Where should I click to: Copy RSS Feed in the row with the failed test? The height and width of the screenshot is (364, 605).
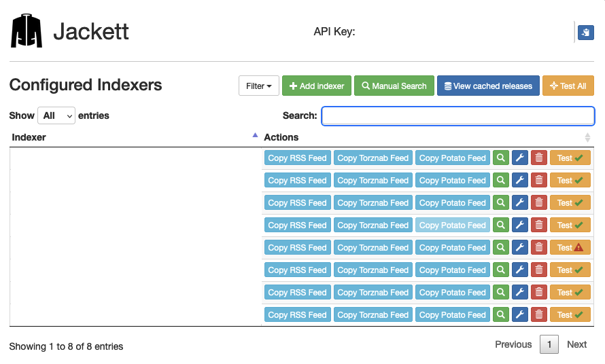pyautogui.click(x=298, y=247)
